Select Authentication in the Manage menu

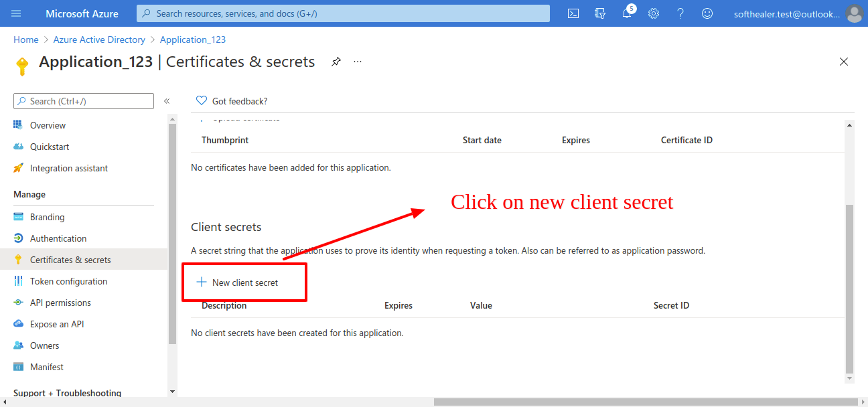pyautogui.click(x=58, y=238)
